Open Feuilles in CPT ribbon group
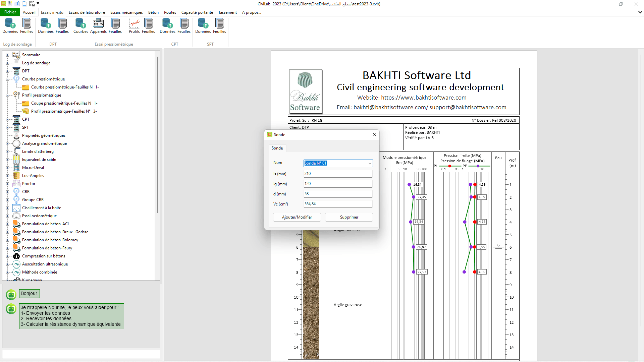This screenshot has height=362, width=644. tap(184, 26)
